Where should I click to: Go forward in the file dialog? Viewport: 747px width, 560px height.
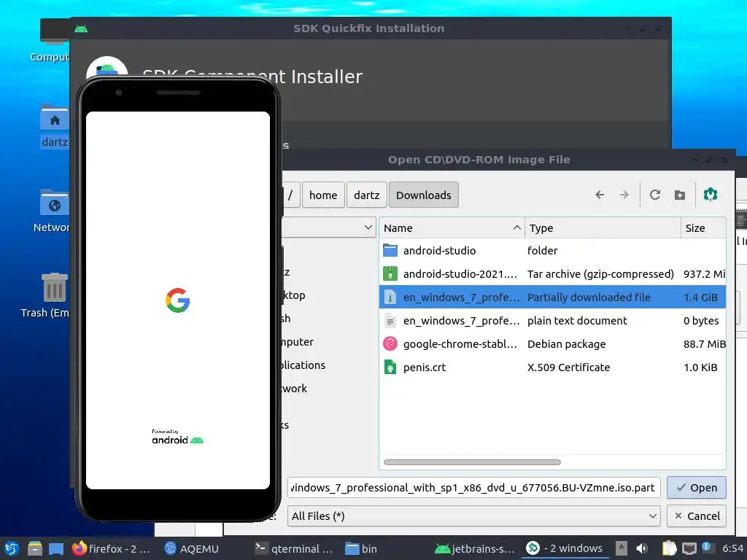[x=624, y=195]
